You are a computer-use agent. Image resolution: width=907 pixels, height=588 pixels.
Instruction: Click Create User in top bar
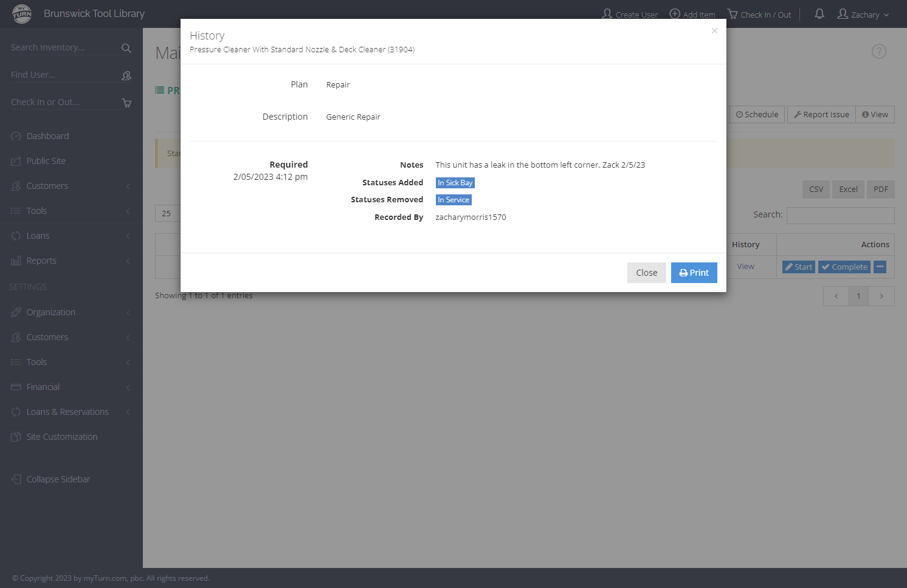click(x=630, y=15)
